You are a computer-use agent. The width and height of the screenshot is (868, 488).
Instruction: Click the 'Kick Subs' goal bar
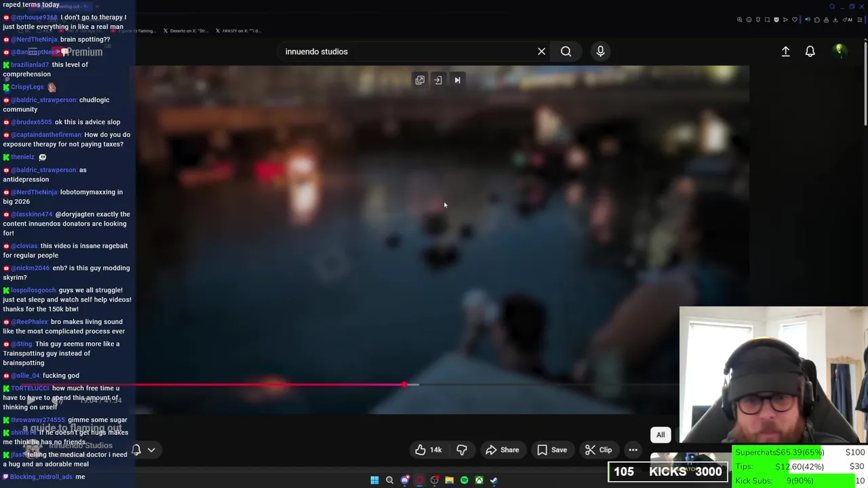coord(800,481)
